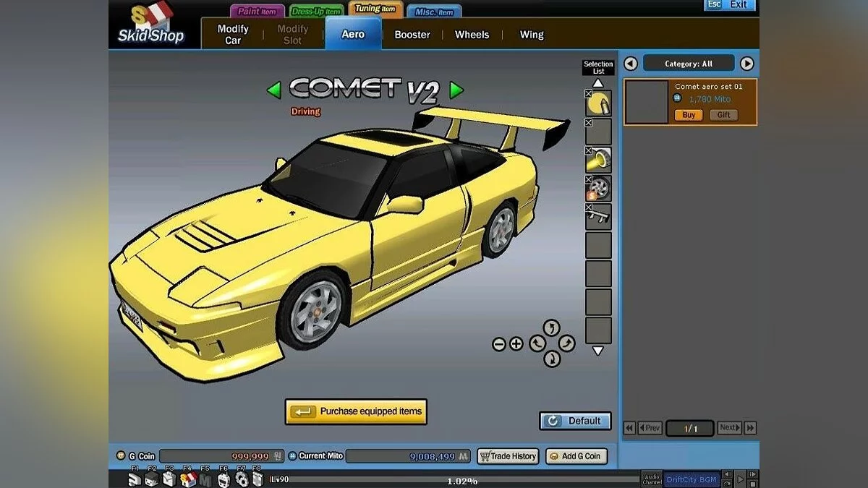Select the wheel item in Selection List
This screenshot has height=488, width=868.
coord(599,189)
